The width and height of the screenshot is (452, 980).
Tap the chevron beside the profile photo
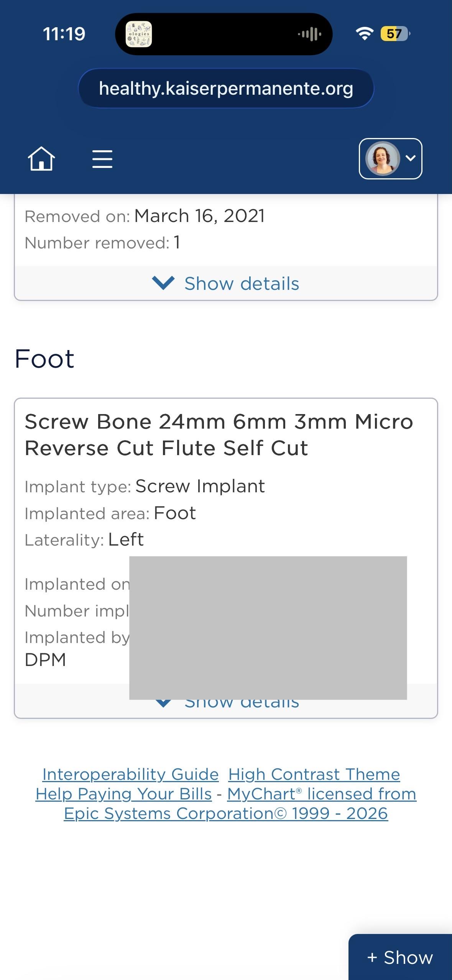click(x=411, y=158)
